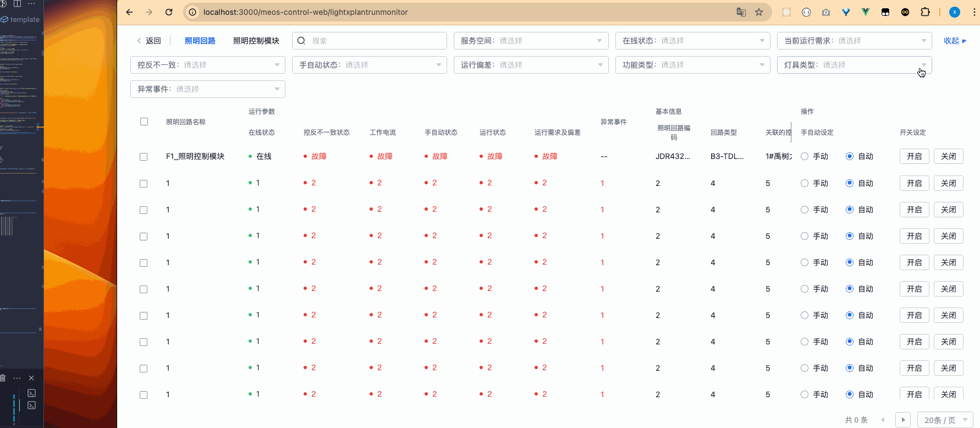Open the 灯具类型 dropdown

coord(855,65)
